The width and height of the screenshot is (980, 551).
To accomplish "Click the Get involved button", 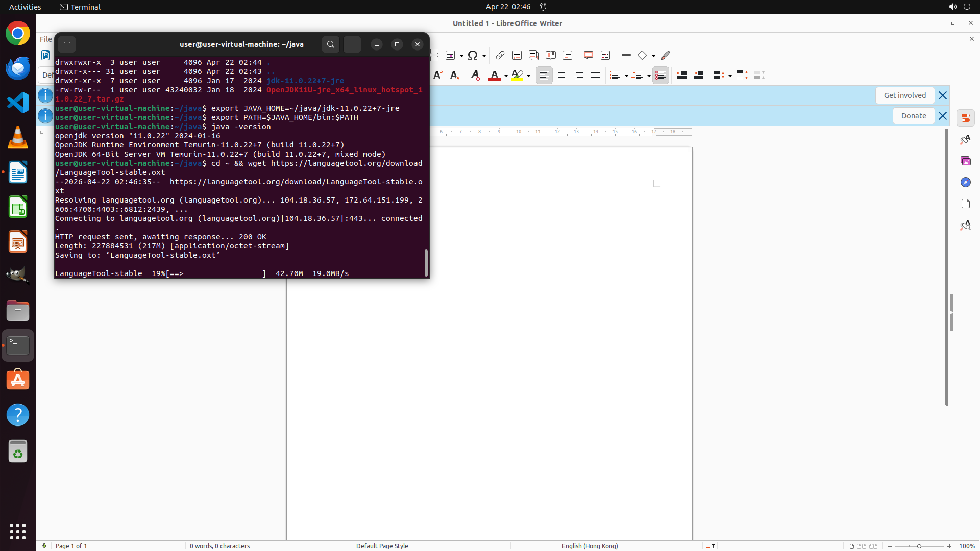I will [x=904, y=95].
